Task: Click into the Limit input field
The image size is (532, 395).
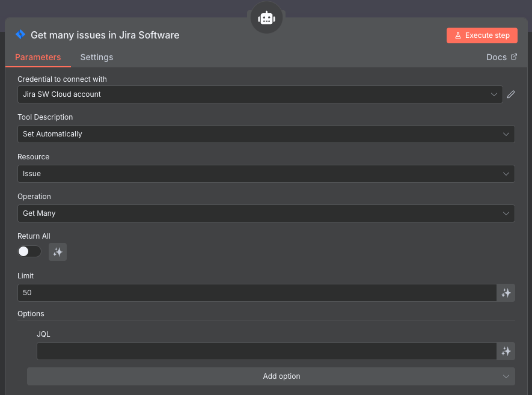Action: pos(257,293)
